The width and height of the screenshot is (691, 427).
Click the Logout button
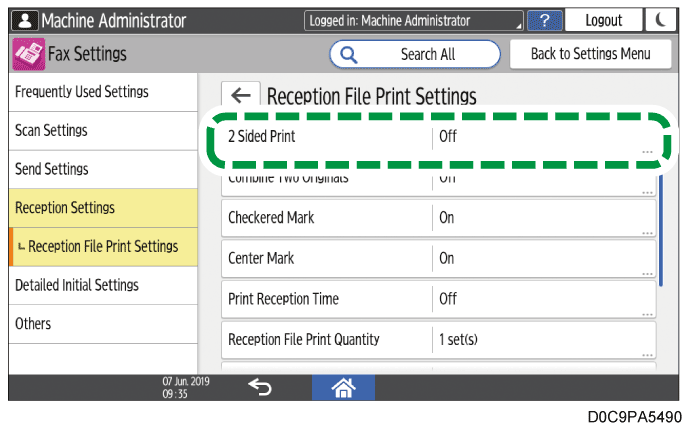[x=603, y=20]
